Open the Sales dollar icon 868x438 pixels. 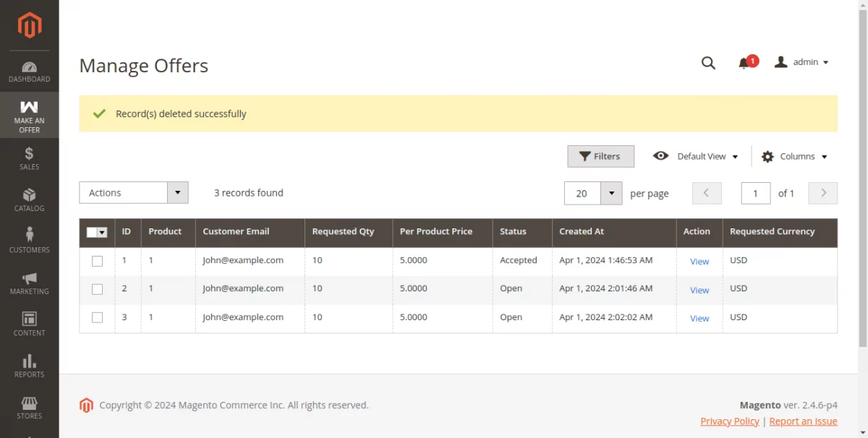29,153
